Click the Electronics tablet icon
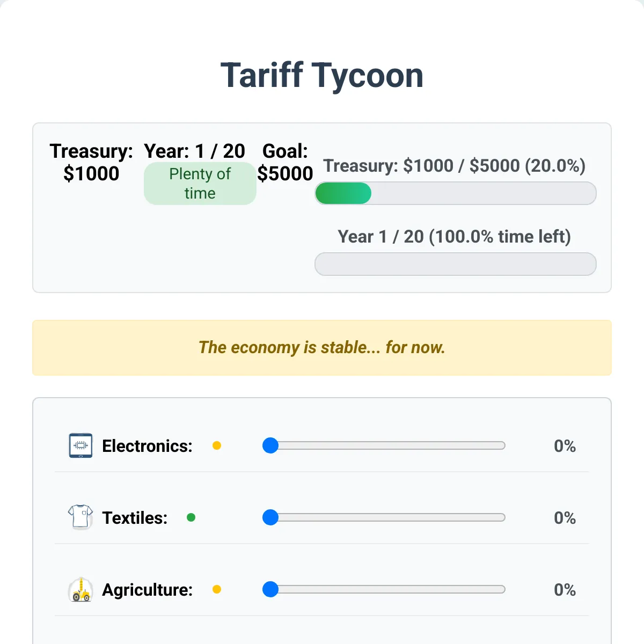The image size is (644, 644). coord(80,445)
